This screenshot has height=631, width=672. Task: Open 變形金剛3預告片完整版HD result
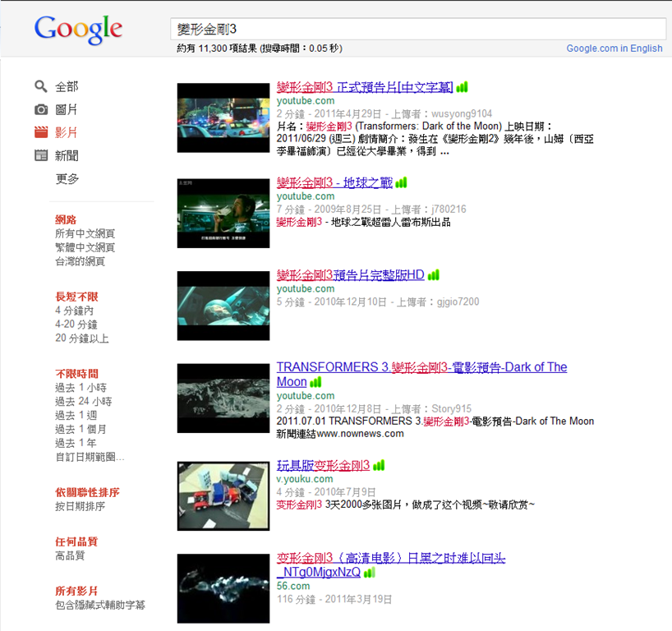(350, 275)
